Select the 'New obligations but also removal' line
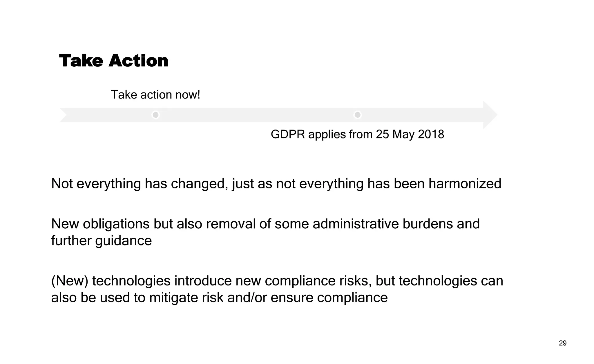The height and width of the screenshot is (364, 594). (x=265, y=224)
